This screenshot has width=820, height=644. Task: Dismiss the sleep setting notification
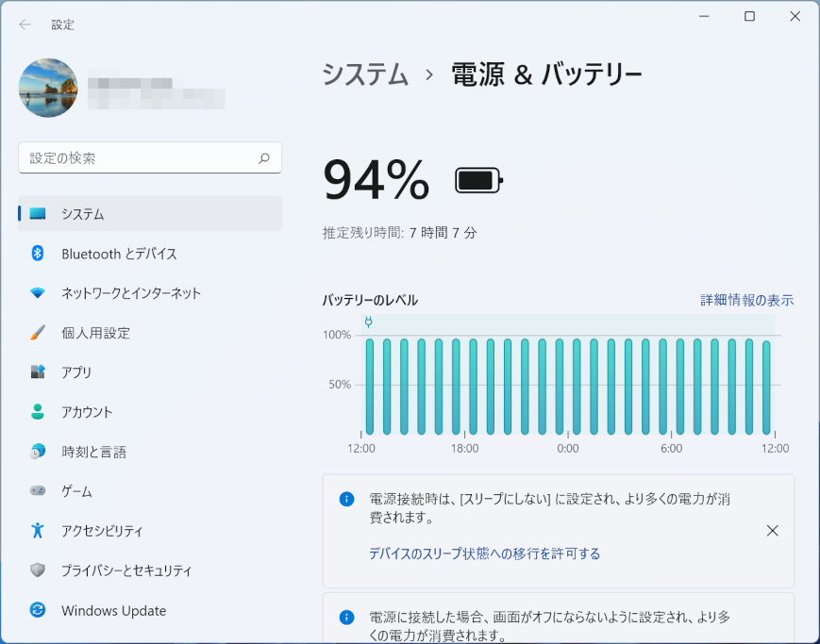click(x=772, y=531)
